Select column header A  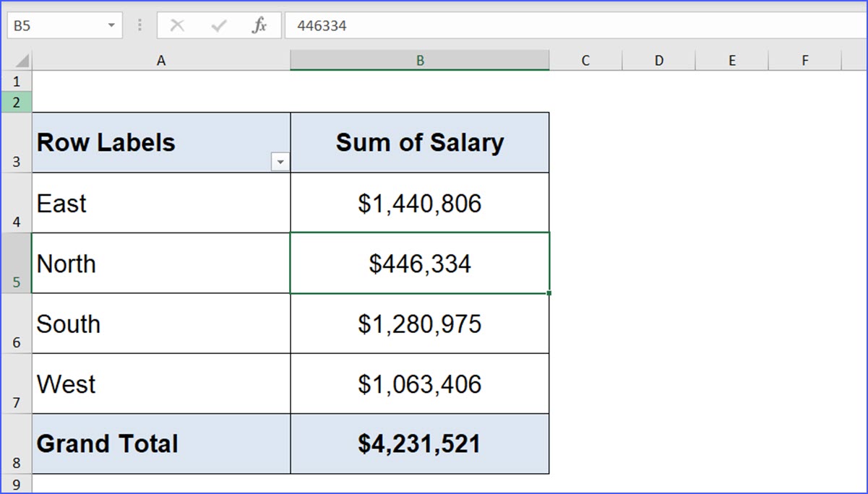pyautogui.click(x=160, y=60)
